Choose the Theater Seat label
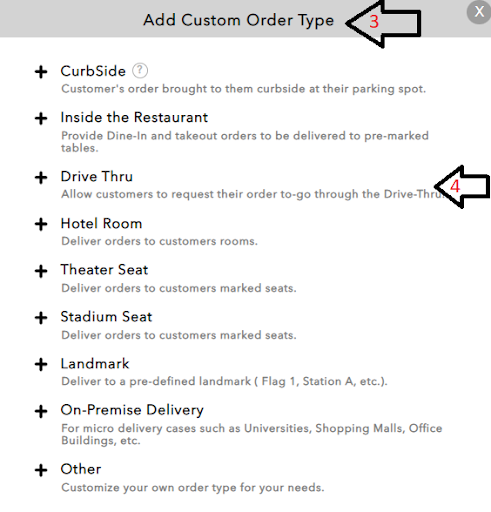 (x=104, y=270)
